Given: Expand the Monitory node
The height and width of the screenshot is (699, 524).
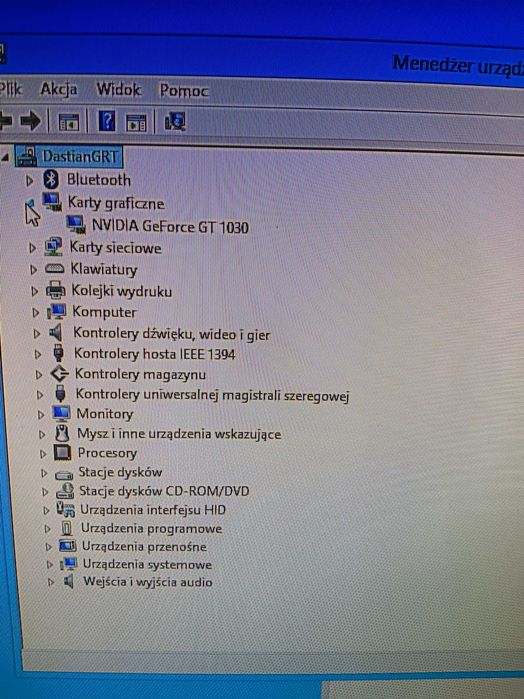Looking at the screenshot, I should [41, 415].
